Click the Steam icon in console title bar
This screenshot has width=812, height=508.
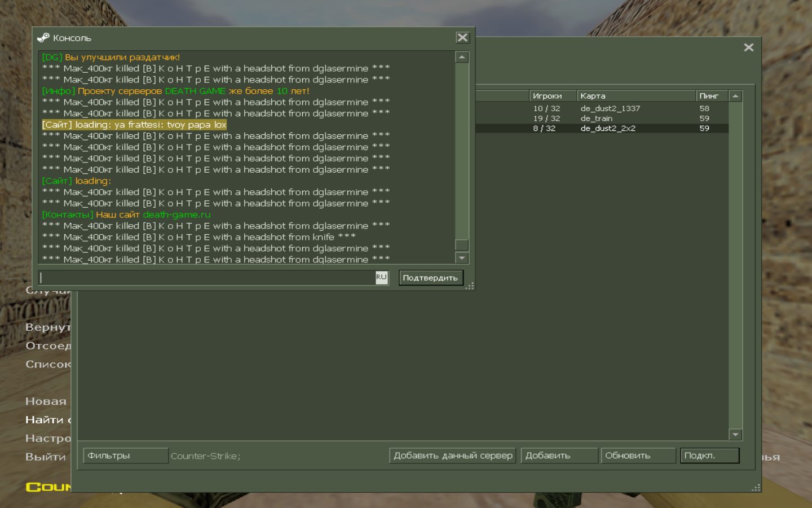[43, 38]
